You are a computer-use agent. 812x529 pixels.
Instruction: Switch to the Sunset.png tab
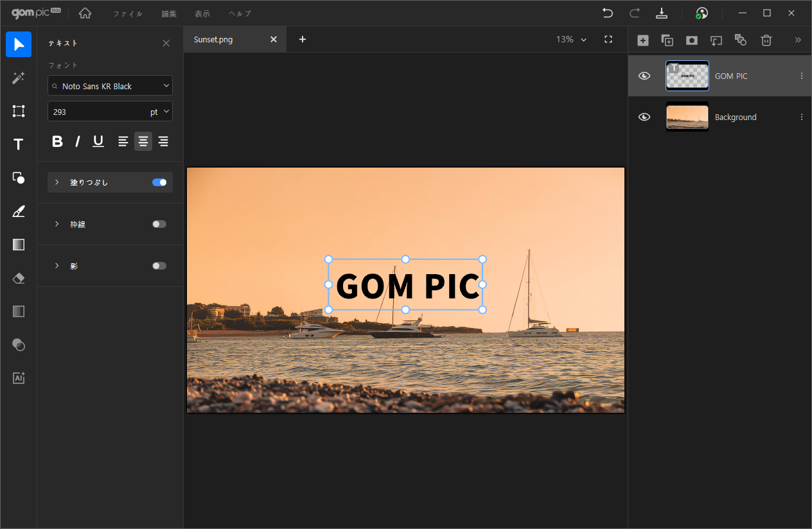pos(213,40)
